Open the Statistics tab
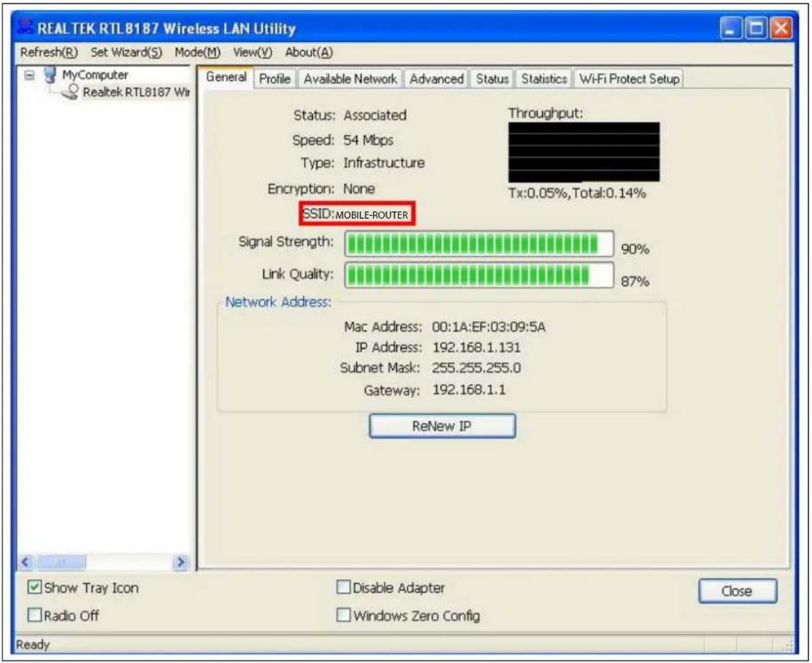Image resolution: width=812 pixels, height=663 pixels. [544, 78]
